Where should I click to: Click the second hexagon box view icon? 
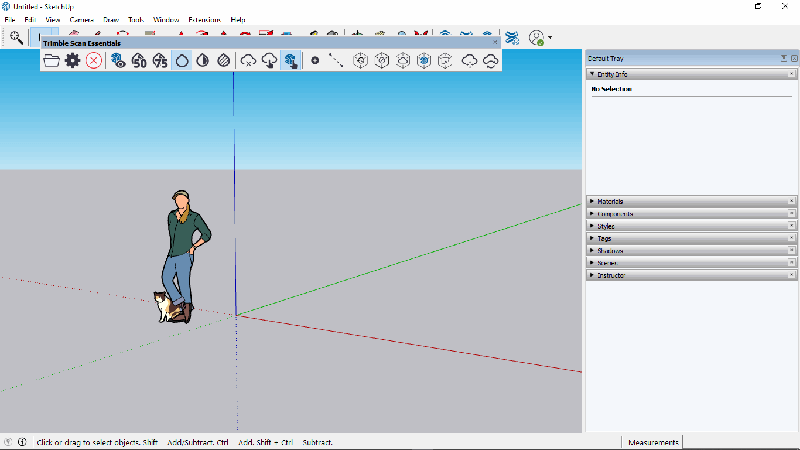pyautogui.click(x=382, y=61)
